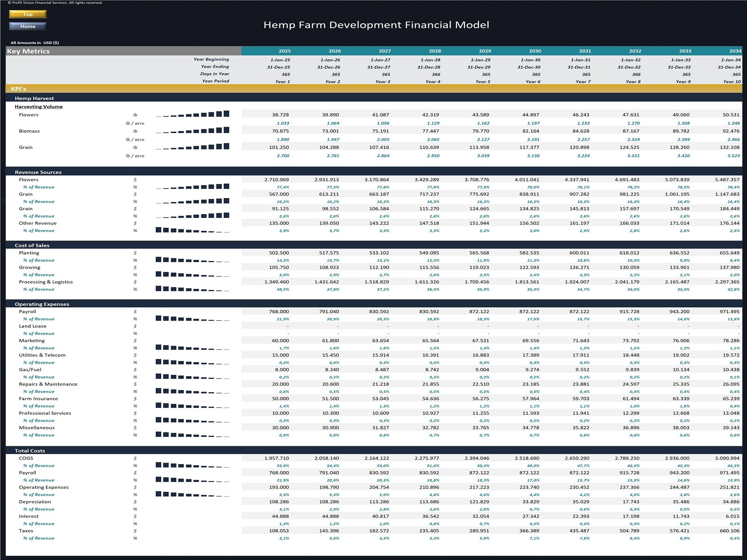Select the Hemp Harvest section heading
The width and height of the screenshot is (747, 560).
point(34,99)
